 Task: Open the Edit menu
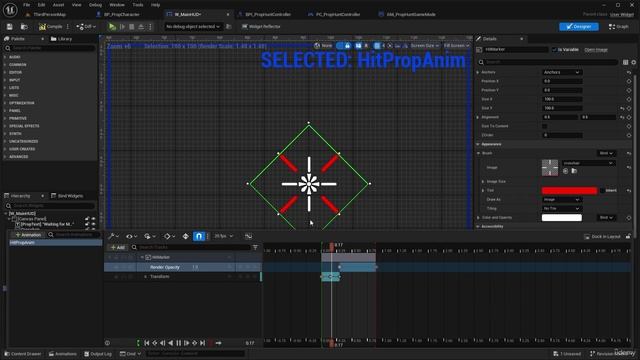point(41,5)
